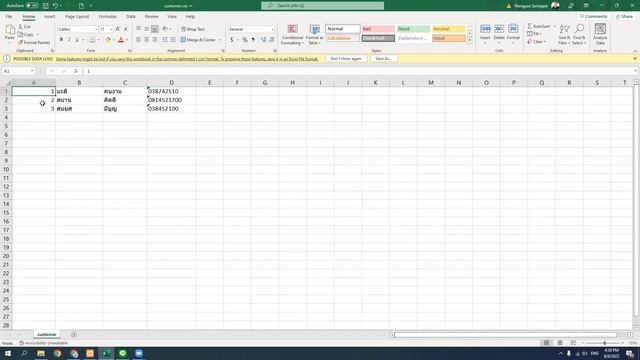Screen dimensions: 640x360
Task: Click the Orientation text rotate icon
Action: [x=165, y=29]
